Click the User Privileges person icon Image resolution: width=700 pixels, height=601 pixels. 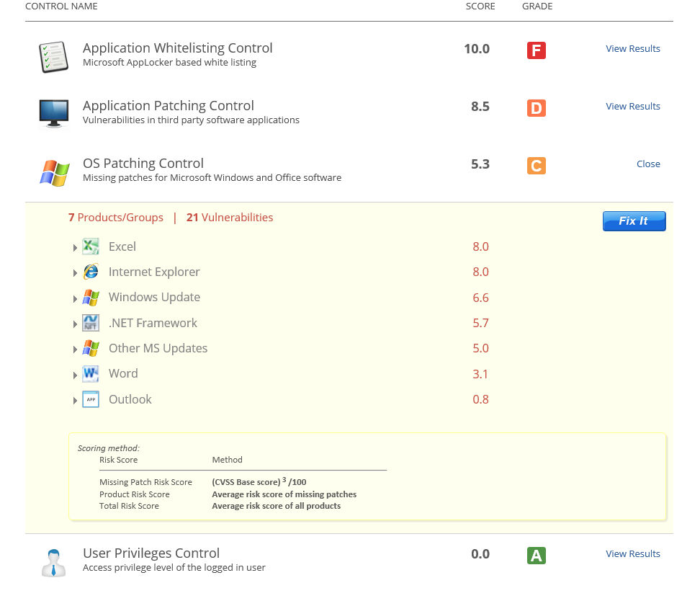click(53, 563)
